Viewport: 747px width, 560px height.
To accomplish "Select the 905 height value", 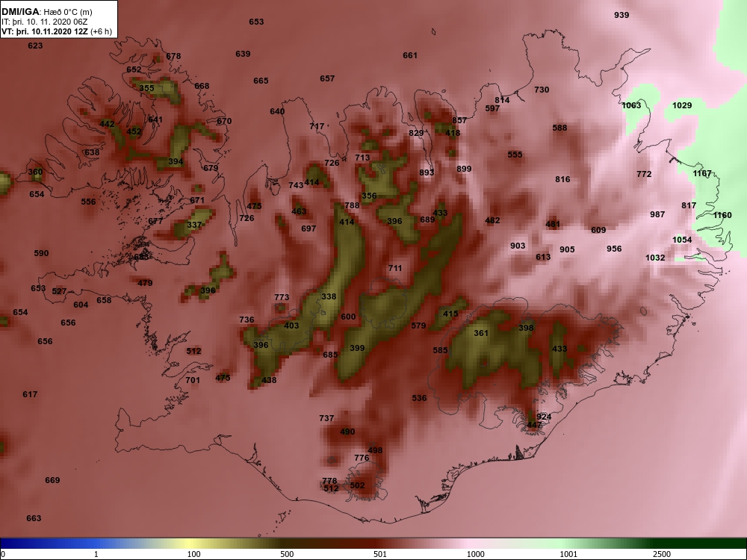I will pos(567,249).
